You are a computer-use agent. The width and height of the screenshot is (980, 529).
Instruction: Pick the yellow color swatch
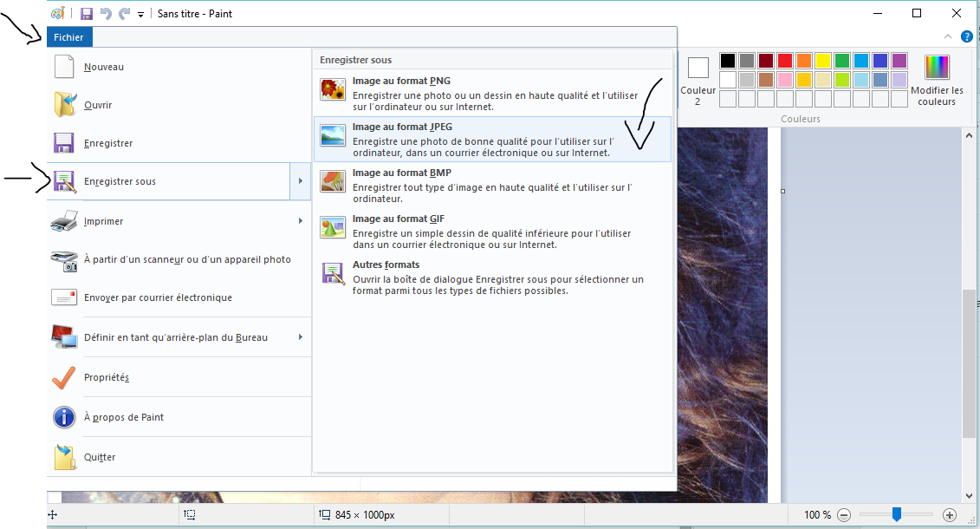pyautogui.click(x=823, y=61)
